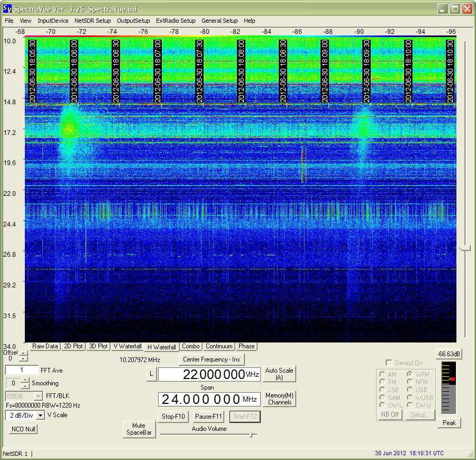Click the NB Off button
Screen dimensions: 476x460
[x=390, y=414]
